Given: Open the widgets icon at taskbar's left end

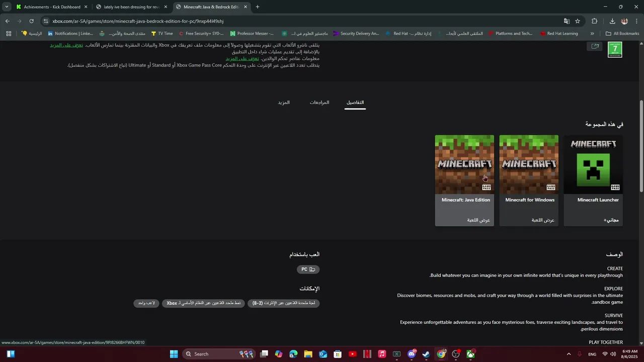Looking at the screenshot, I should [11, 354].
